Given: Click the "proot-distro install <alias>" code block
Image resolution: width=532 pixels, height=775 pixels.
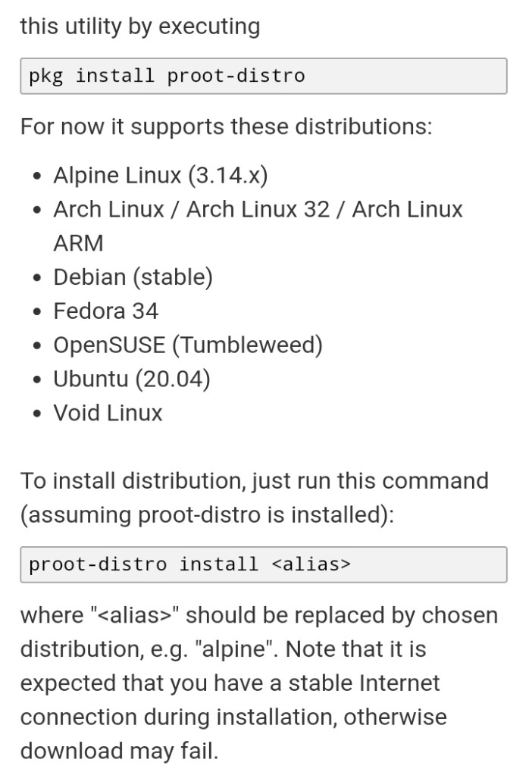Looking at the screenshot, I should tap(262, 564).
